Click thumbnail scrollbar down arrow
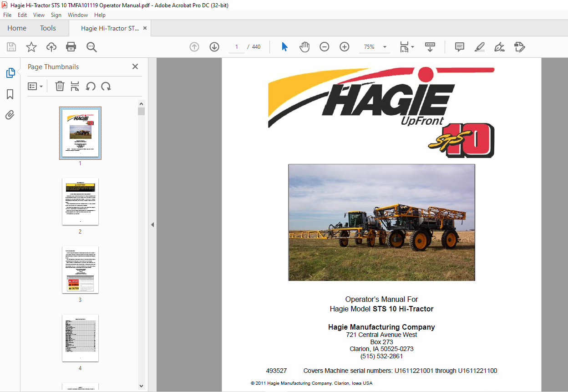This screenshot has height=392, width=568. (x=141, y=386)
